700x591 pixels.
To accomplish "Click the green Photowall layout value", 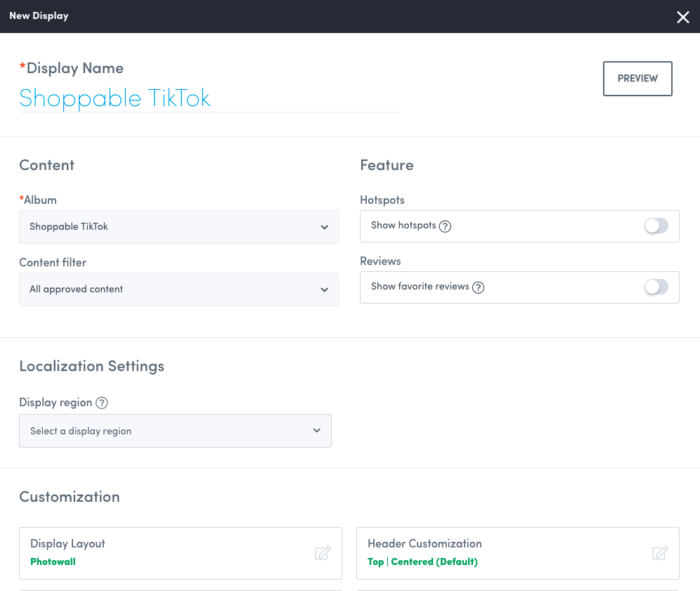I will pyautogui.click(x=53, y=561).
